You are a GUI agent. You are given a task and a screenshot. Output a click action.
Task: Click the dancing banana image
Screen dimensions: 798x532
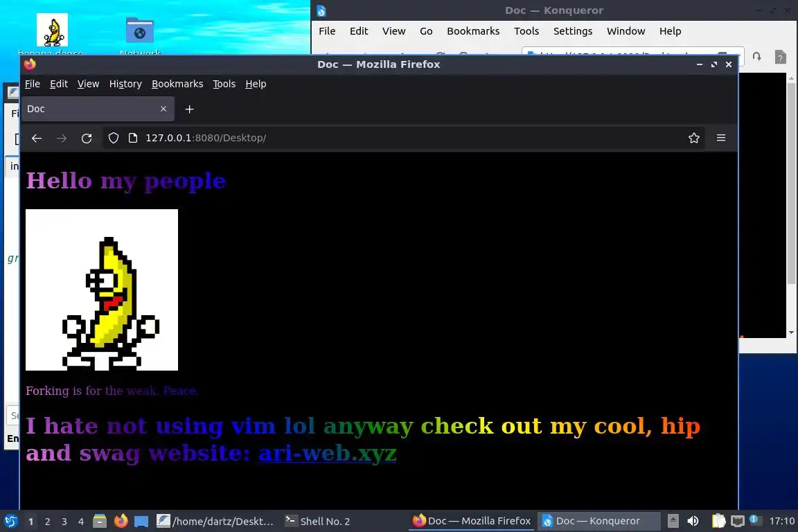(x=102, y=290)
